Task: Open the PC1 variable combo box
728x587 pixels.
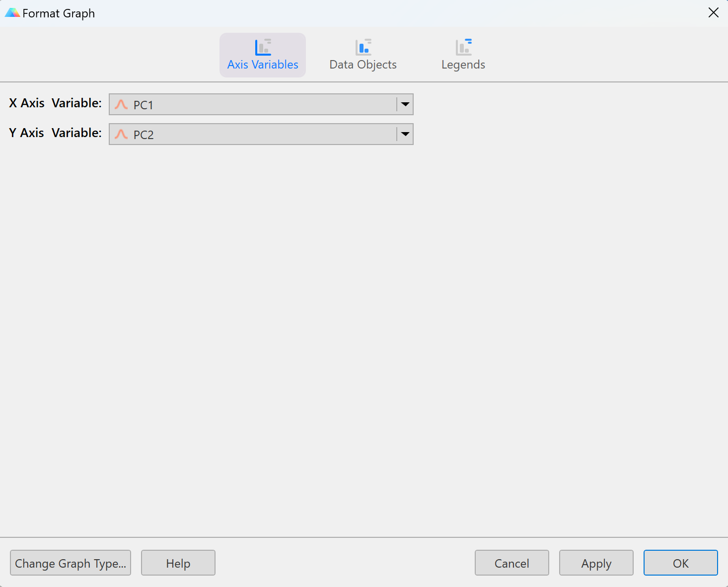Action: (258, 104)
